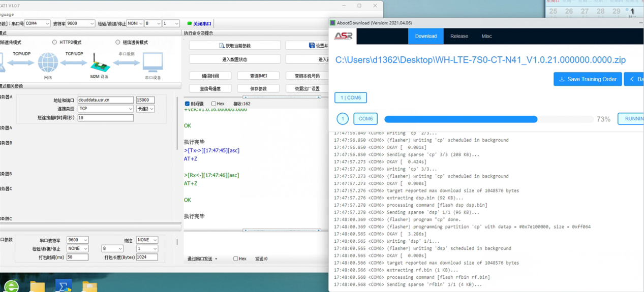
Task: Click the ASR logo in AbootDownload
Action: [343, 36]
